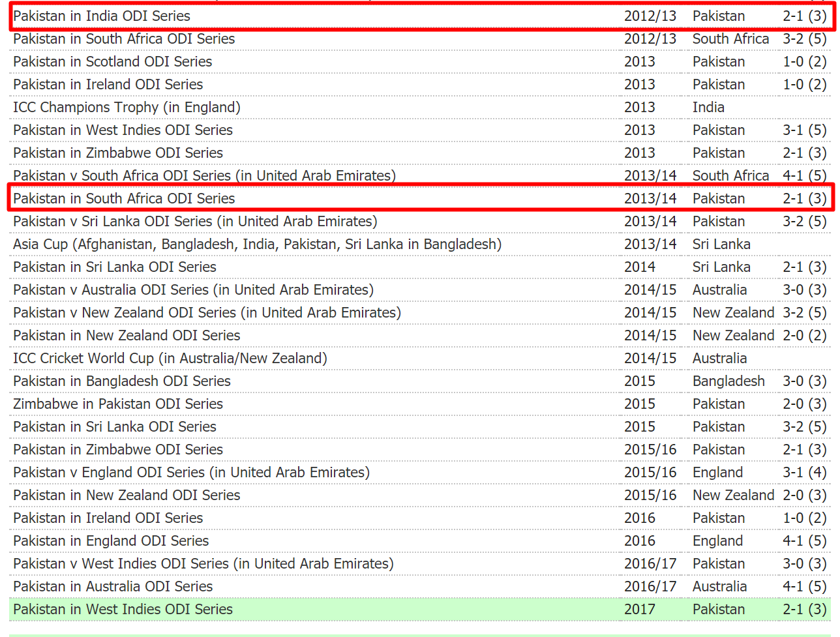Select Pakistan in New Zealand ODI Series 2014/15
This screenshot has width=840, height=637.
127,335
